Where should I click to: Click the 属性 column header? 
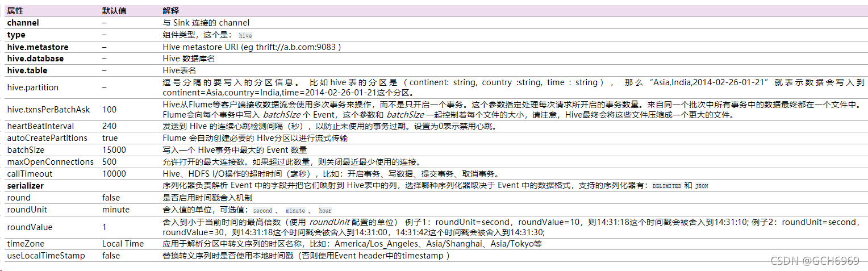tap(15, 11)
